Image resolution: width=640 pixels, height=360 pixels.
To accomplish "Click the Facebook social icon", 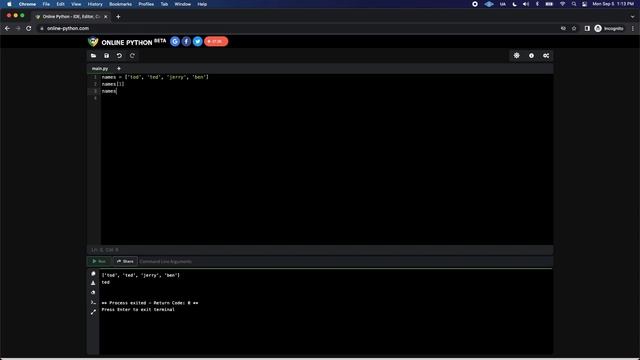I will tap(186, 41).
